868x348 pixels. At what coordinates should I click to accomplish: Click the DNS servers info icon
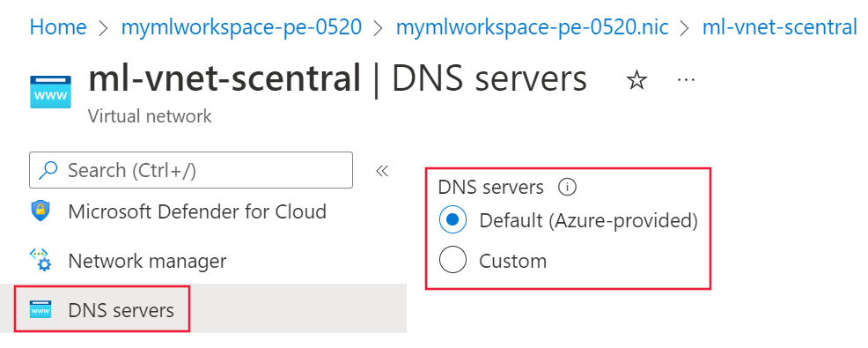(x=568, y=188)
